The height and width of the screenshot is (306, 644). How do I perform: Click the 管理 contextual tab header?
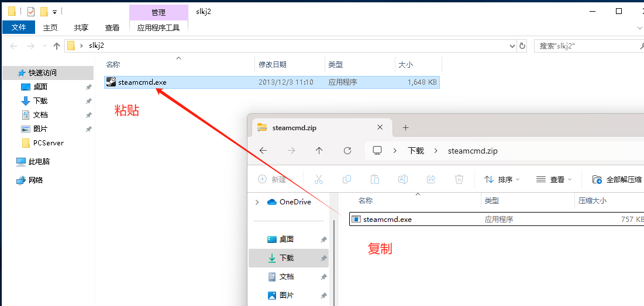coord(159,13)
